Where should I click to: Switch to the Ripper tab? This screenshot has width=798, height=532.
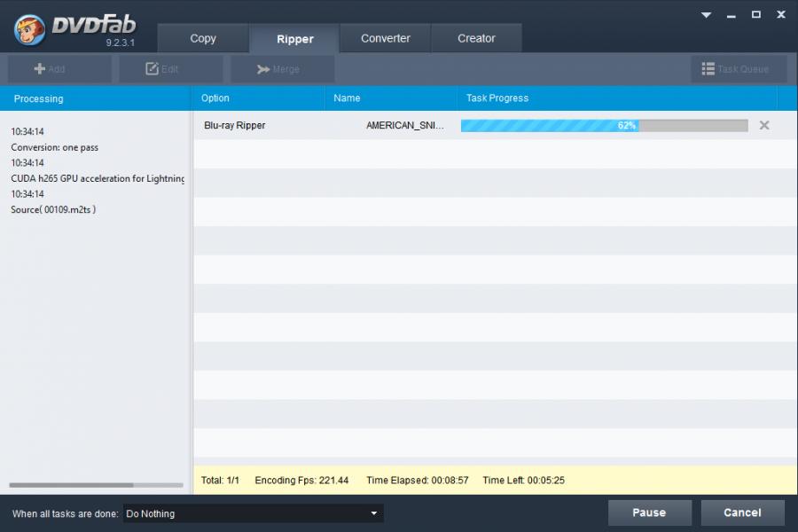(x=294, y=38)
